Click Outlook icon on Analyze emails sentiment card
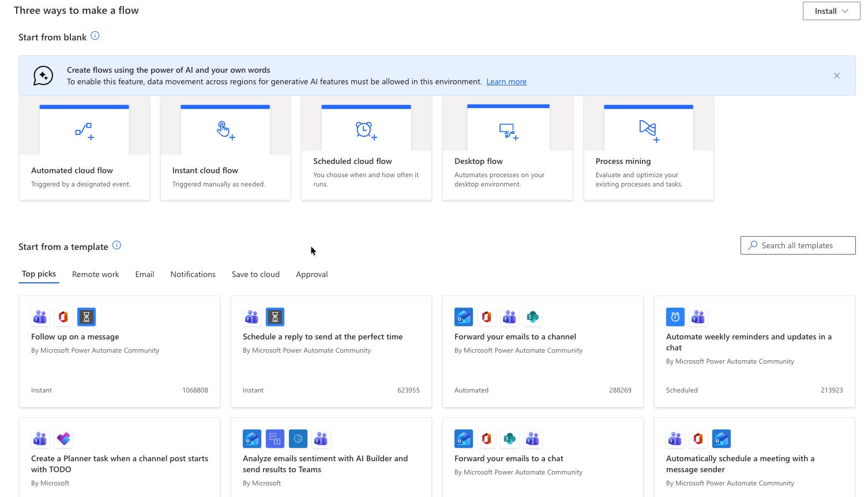The width and height of the screenshot is (868, 497). (x=252, y=439)
